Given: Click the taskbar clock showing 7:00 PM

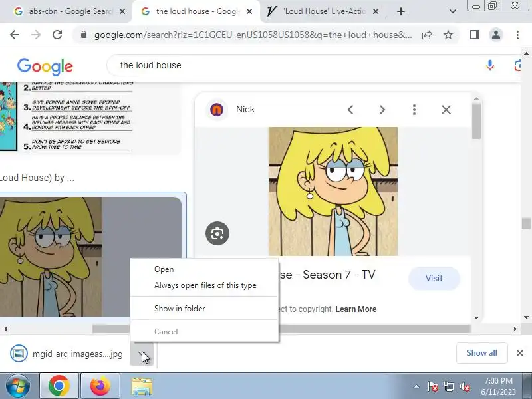Looking at the screenshot, I should click(498, 386).
